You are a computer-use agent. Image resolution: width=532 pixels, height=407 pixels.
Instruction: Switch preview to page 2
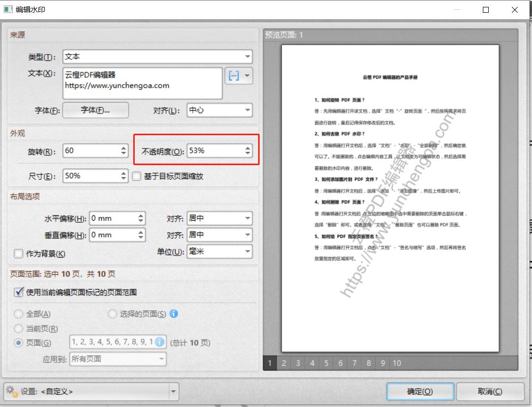(x=284, y=363)
